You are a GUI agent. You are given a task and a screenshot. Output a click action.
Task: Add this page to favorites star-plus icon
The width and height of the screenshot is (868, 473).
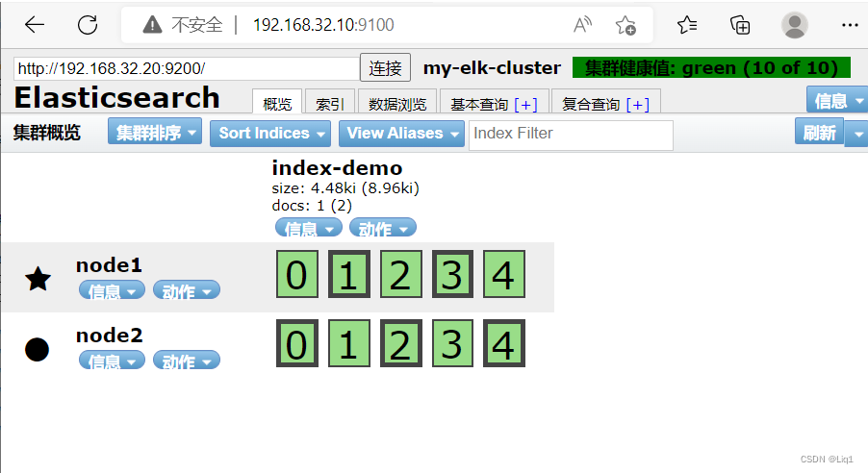pyautogui.click(x=626, y=25)
